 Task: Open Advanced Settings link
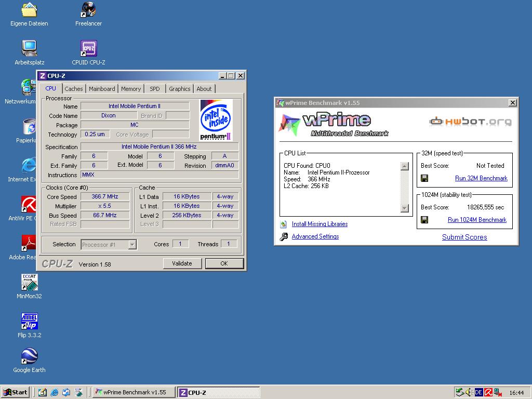pos(315,236)
